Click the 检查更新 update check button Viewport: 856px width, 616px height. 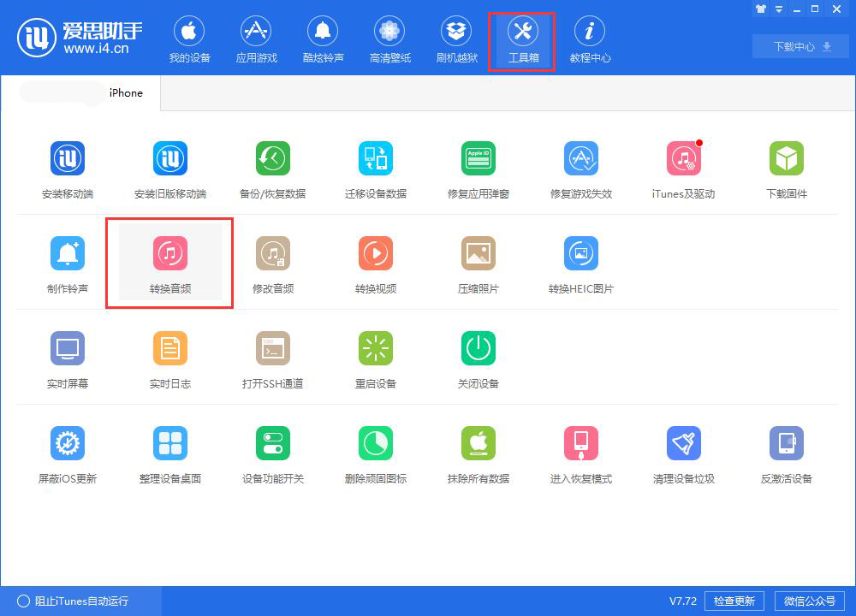(x=734, y=601)
